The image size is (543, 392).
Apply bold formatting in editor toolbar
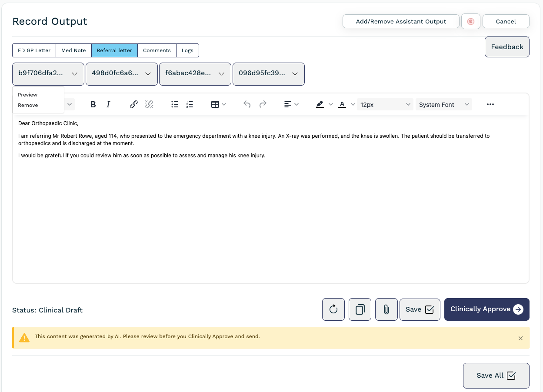[93, 104]
